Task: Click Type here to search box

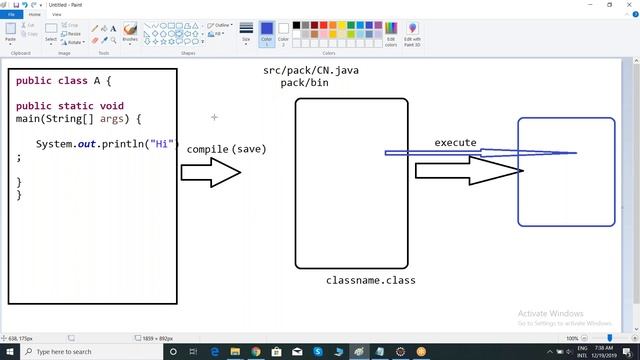Action: click(x=91, y=351)
